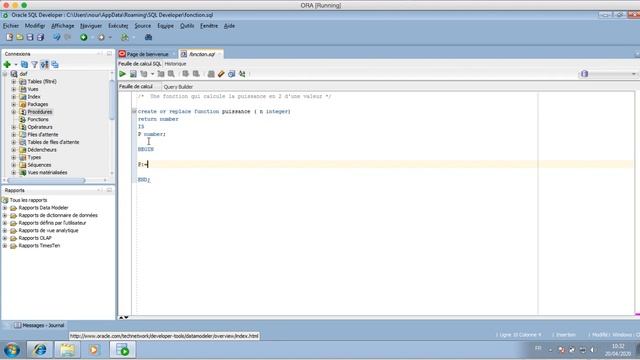Click the Filter funnel icon in Connexions

pyautogui.click(x=34, y=64)
